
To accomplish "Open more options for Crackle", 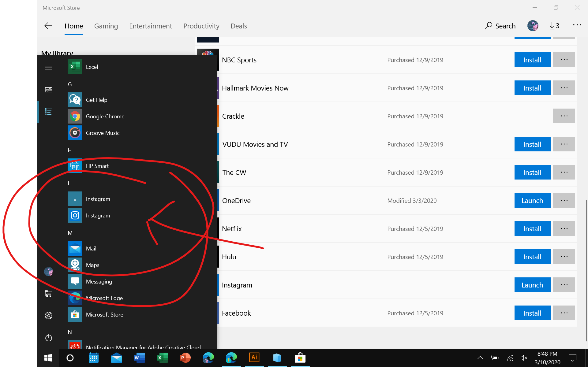I will coord(564,116).
